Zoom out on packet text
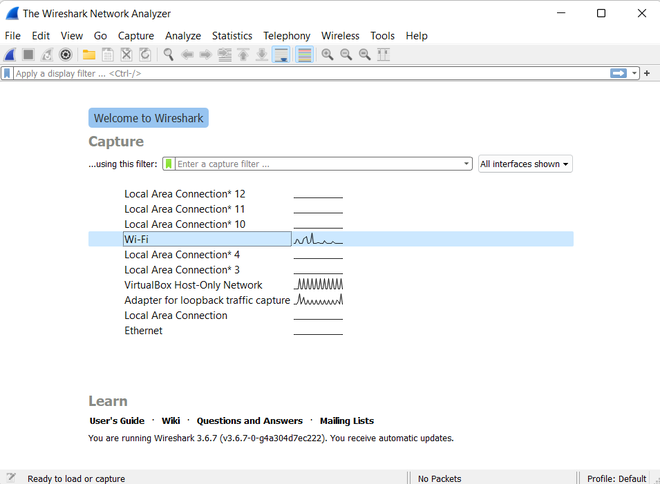The height and width of the screenshot is (484, 660). [x=346, y=55]
